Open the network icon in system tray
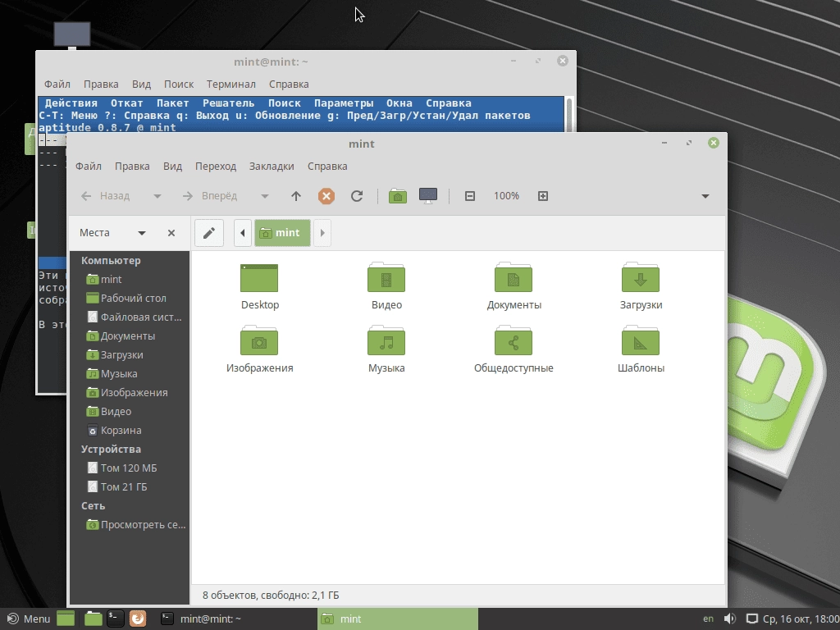The width and height of the screenshot is (840, 630). (751, 619)
